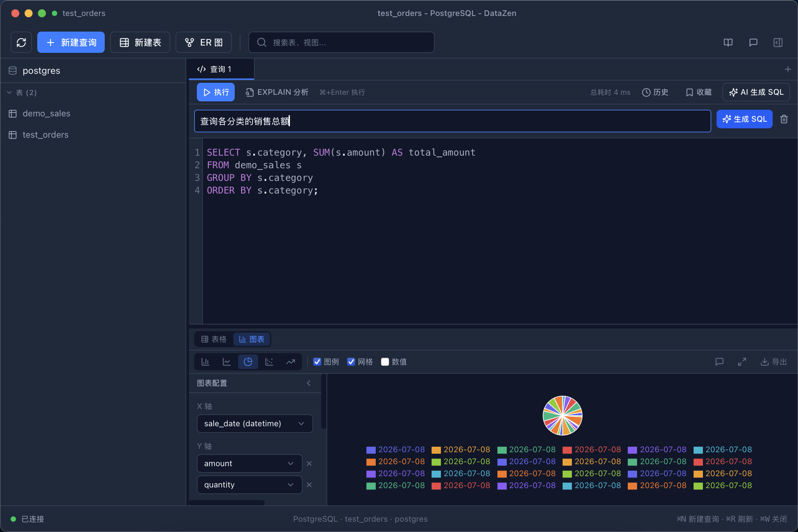Open the amount Y-axis dropdown
The image size is (798, 532).
coord(249,464)
